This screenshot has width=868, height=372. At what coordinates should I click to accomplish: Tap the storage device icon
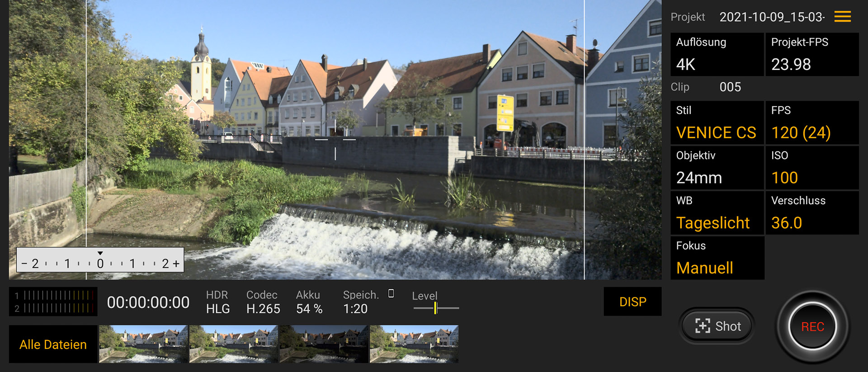tap(391, 294)
